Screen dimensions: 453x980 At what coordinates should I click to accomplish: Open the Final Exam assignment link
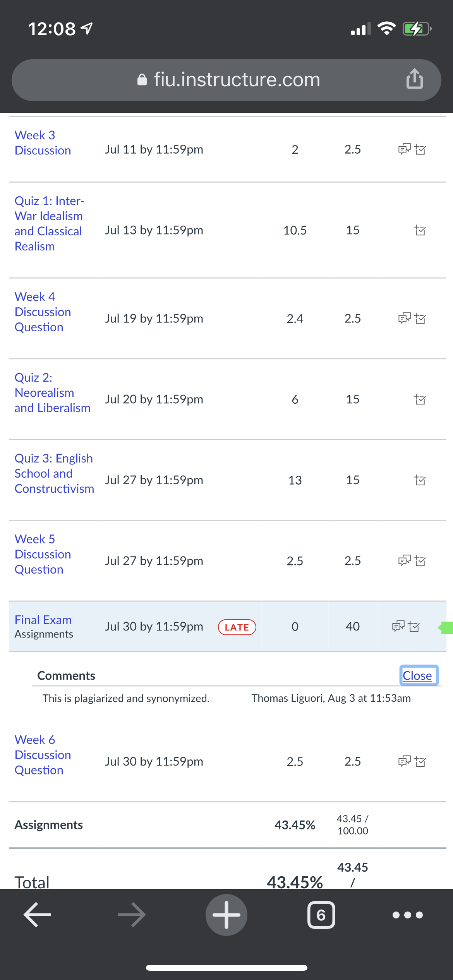tap(43, 620)
